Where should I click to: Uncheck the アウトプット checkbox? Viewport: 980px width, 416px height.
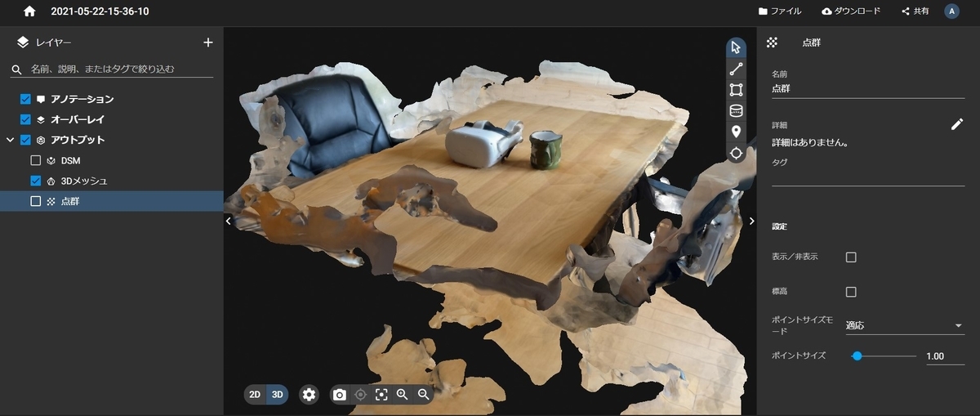pos(25,140)
